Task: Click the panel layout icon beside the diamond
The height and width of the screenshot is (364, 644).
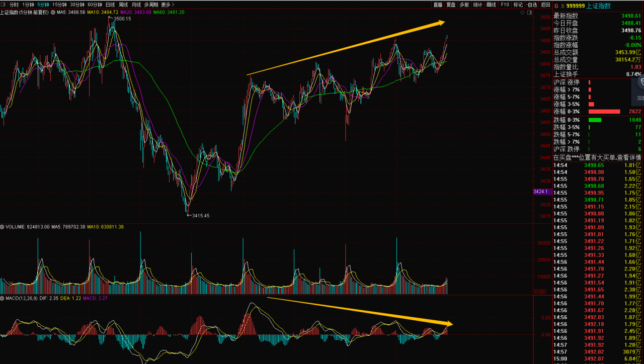Action: (529, 12)
